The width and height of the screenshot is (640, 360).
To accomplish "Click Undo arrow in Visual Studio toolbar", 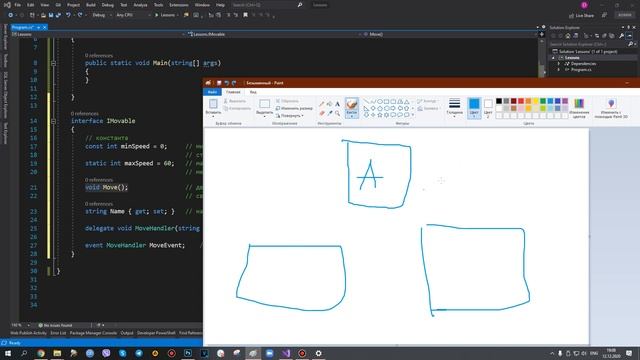I will click(68, 15).
